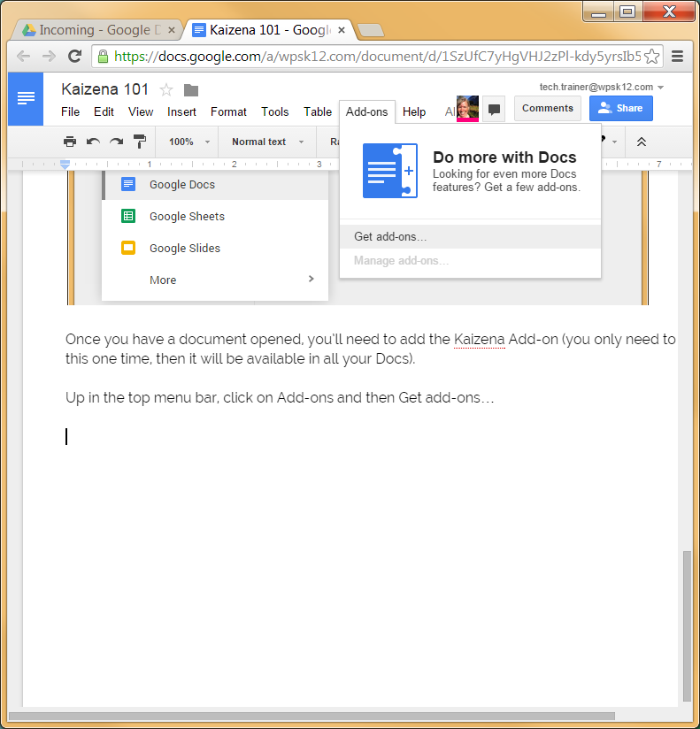Click the vertical scrollbar thumb

click(x=687, y=626)
